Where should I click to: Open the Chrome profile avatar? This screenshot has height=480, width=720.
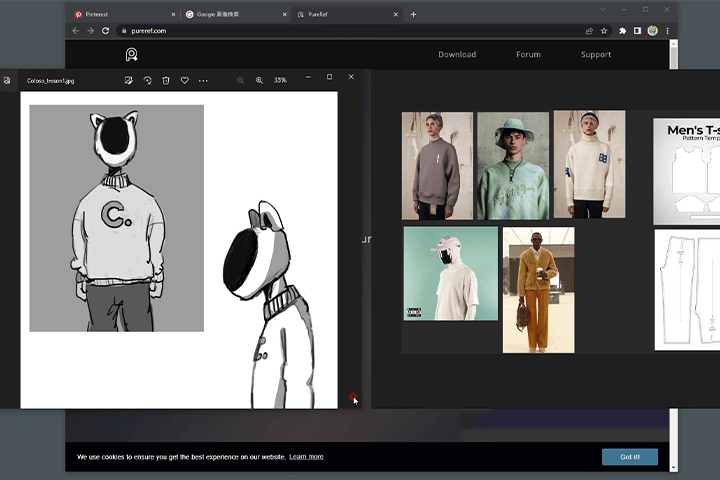pos(652,31)
